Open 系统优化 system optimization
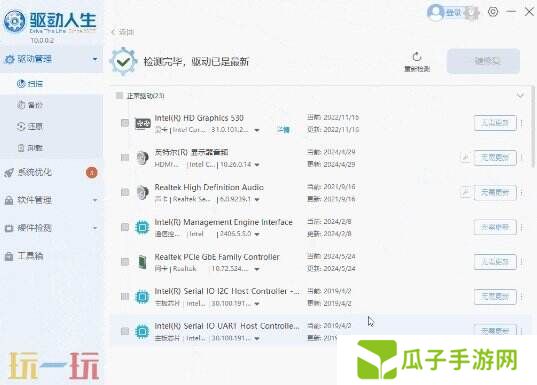537x385 pixels. tap(51, 172)
